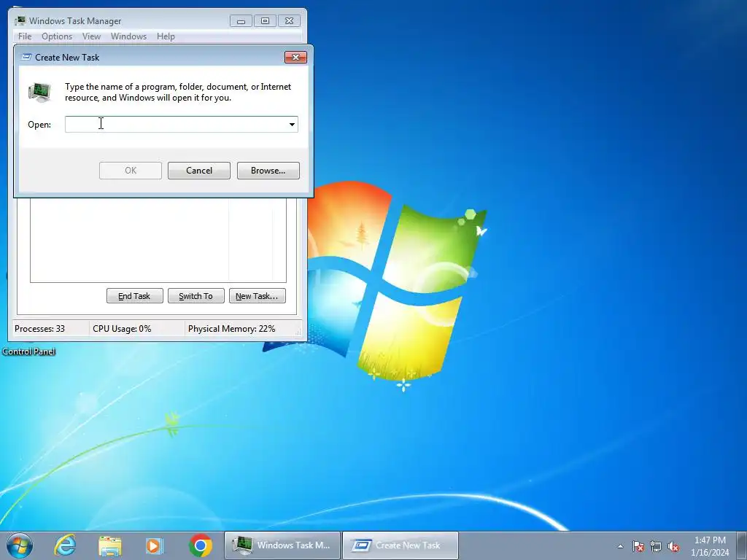
Task: Expand the Open combo box dropdown arrow
Action: 292,124
